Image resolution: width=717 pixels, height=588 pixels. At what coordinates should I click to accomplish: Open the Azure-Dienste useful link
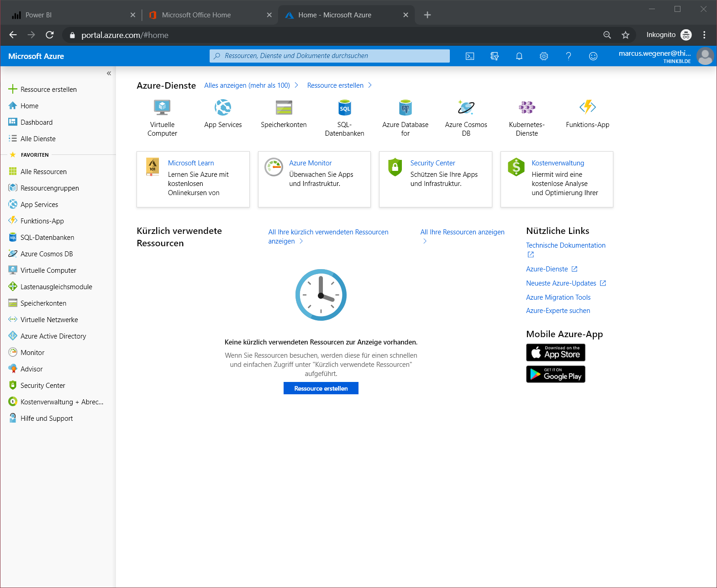[x=547, y=269]
